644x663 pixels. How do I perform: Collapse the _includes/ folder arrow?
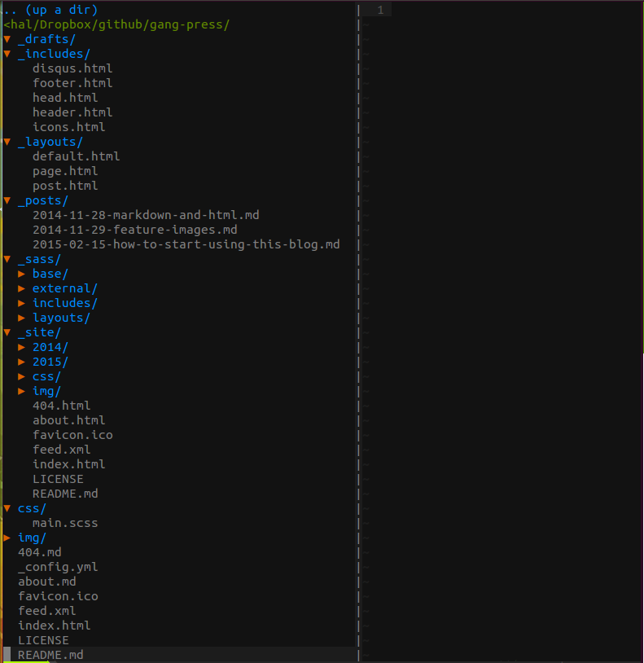point(7,54)
